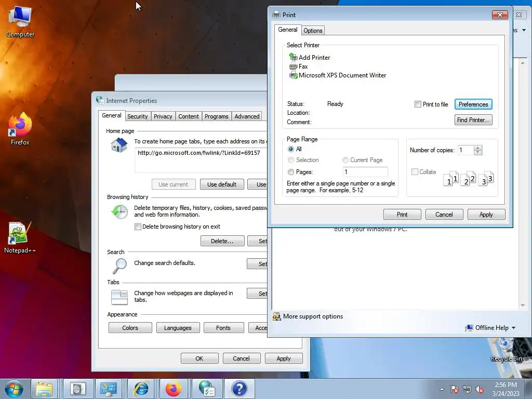The width and height of the screenshot is (532, 399).
Task: Open the disk drive taskbar button
Action: [78, 389]
